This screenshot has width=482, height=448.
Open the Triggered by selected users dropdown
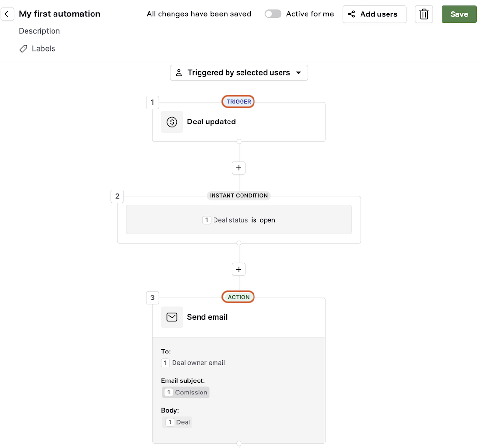(x=239, y=72)
